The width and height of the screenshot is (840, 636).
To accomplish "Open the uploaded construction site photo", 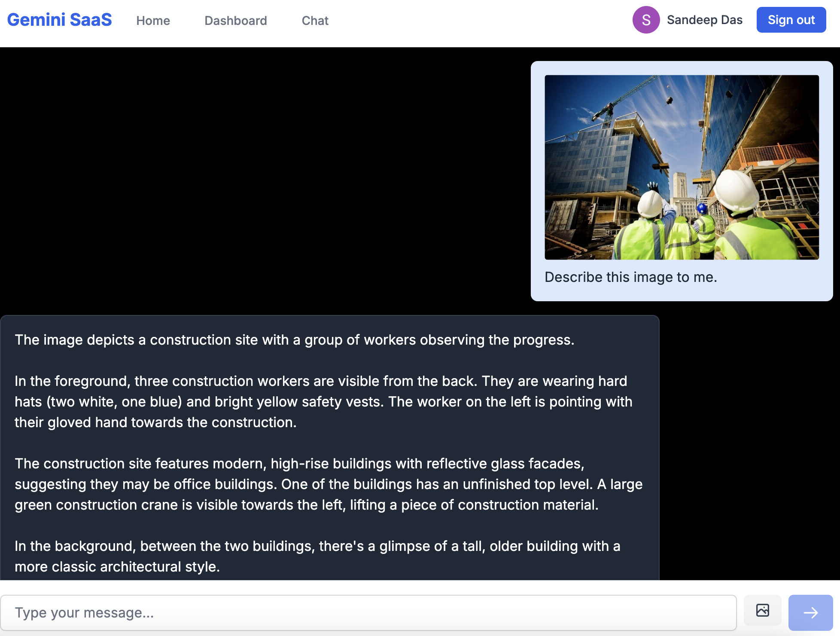I will 682,167.
